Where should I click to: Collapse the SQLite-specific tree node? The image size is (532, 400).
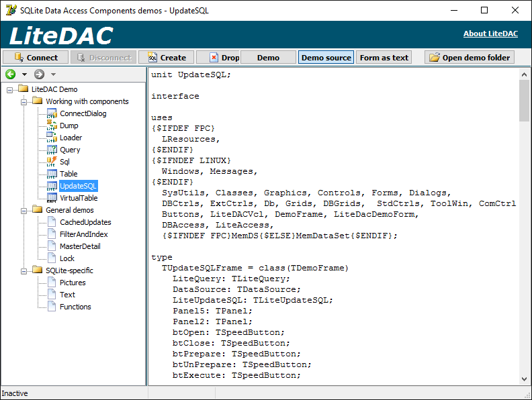24,270
